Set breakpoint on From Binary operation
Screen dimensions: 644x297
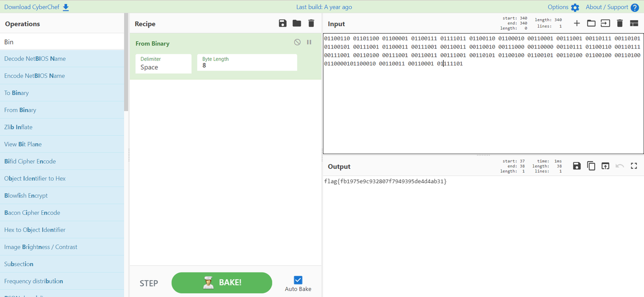[x=309, y=42]
